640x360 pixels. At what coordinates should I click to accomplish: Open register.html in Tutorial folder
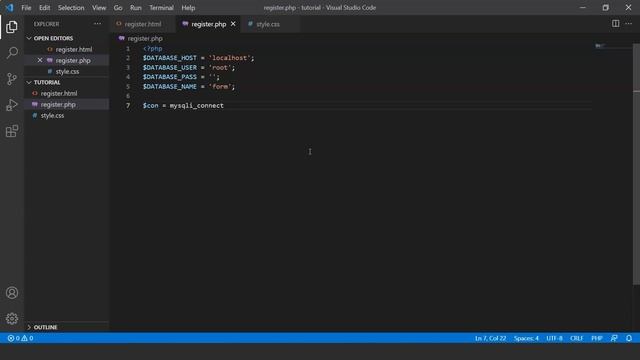[x=59, y=93]
